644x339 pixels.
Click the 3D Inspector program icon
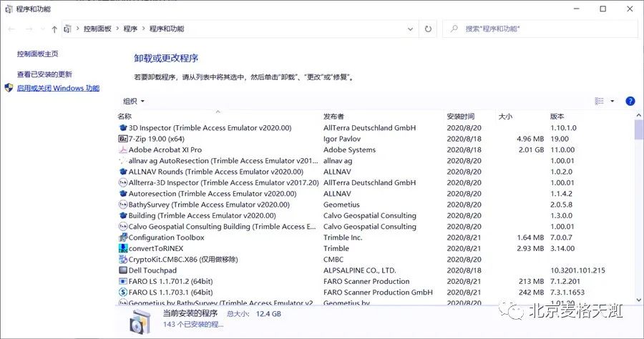(x=123, y=127)
